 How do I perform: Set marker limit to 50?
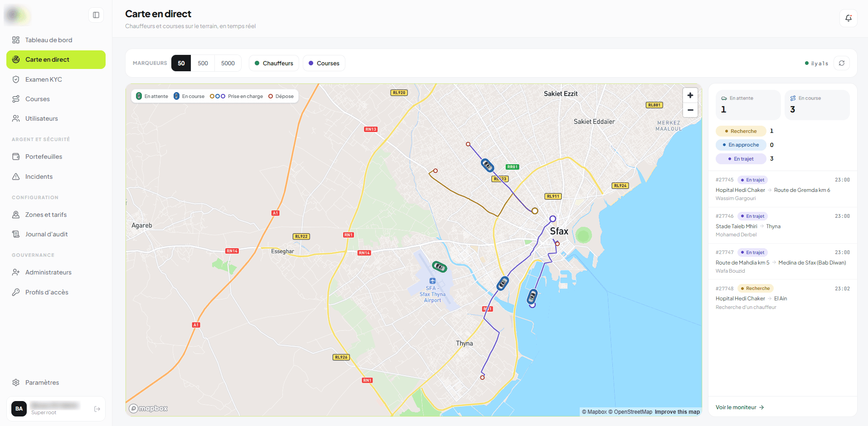(x=181, y=63)
